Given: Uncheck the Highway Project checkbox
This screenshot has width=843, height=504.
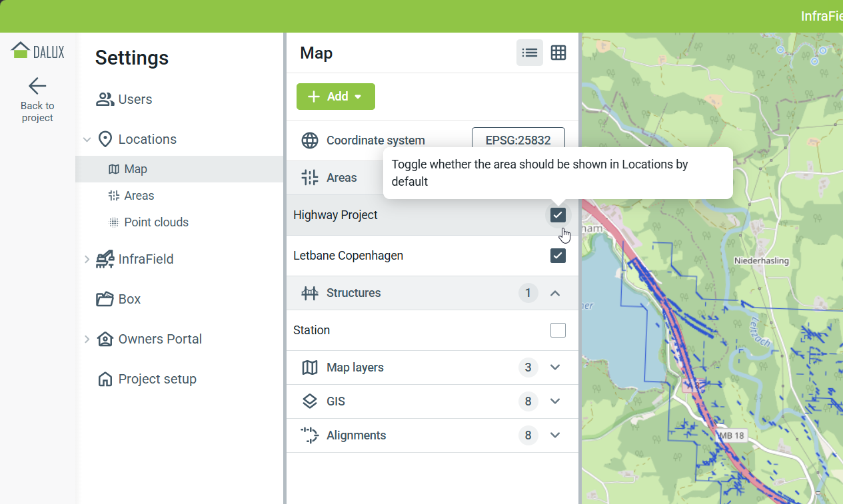Looking at the screenshot, I should pyautogui.click(x=558, y=215).
